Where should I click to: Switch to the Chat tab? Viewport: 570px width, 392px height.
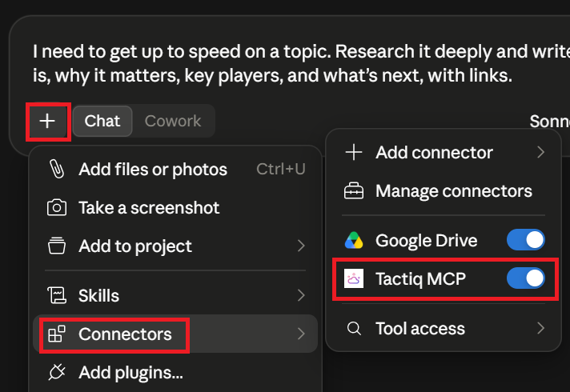pyautogui.click(x=102, y=121)
